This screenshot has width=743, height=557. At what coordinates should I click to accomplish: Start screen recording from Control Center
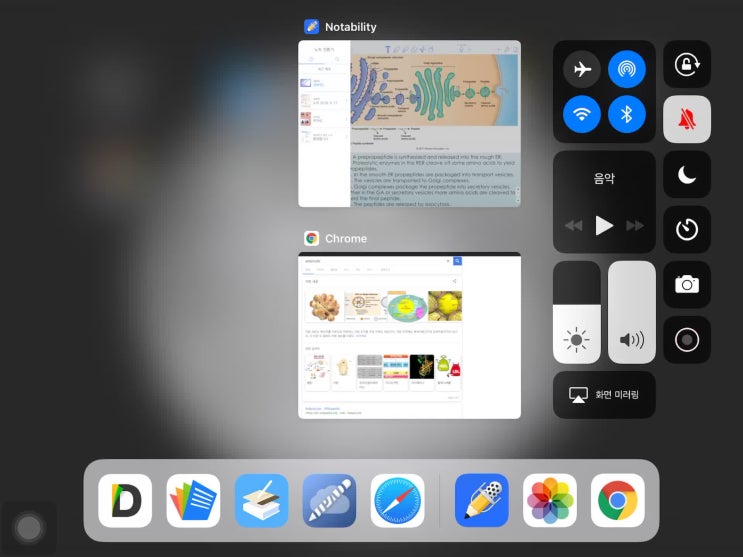[x=687, y=340]
